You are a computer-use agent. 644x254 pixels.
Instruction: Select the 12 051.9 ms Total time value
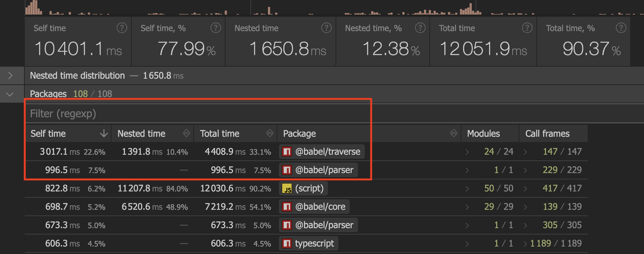click(483, 49)
